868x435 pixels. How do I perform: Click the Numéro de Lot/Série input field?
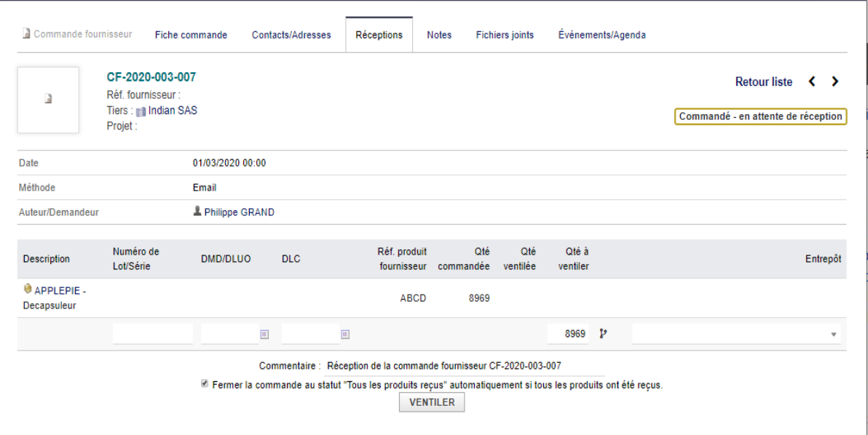153,334
